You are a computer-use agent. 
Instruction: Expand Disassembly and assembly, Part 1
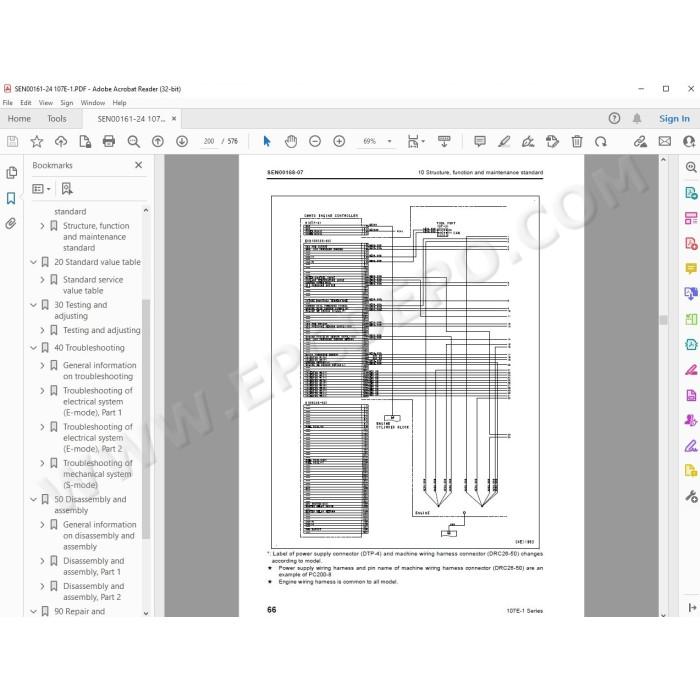(42, 561)
